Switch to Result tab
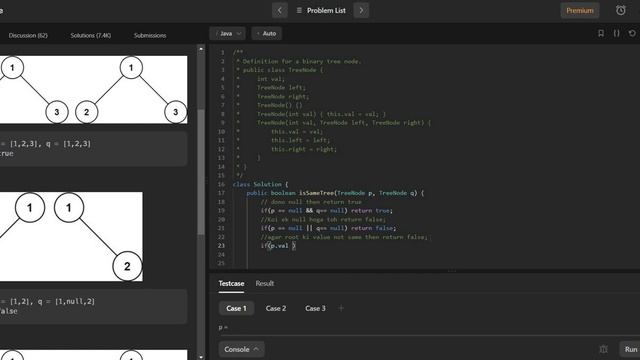Screen dimensions: 640x360 (x=264, y=283)
